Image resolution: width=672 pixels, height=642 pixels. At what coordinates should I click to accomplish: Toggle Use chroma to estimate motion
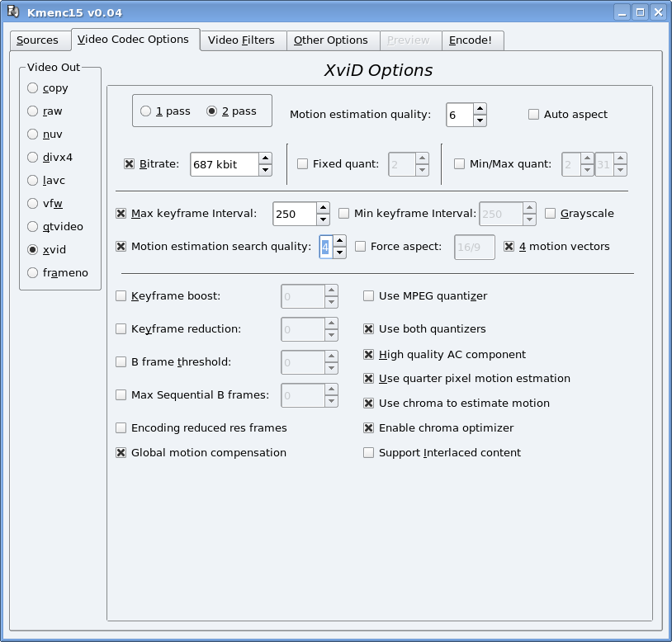[x=368, y=404]
